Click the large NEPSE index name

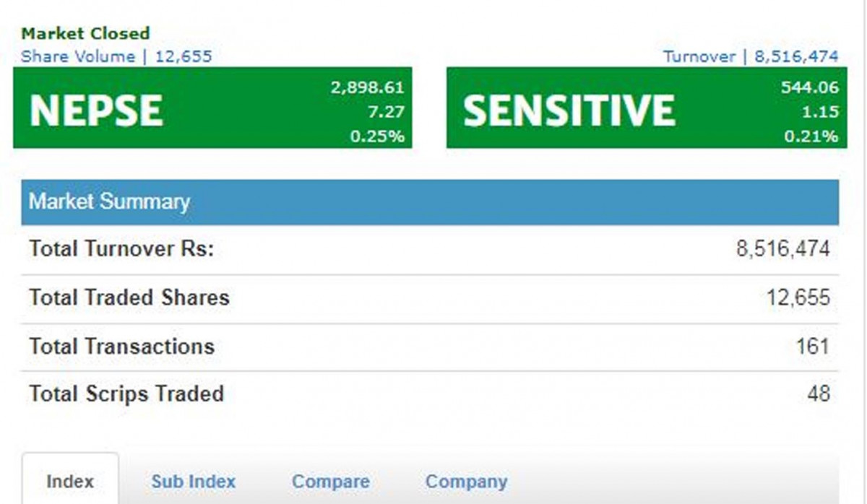(x=96, y=110)
